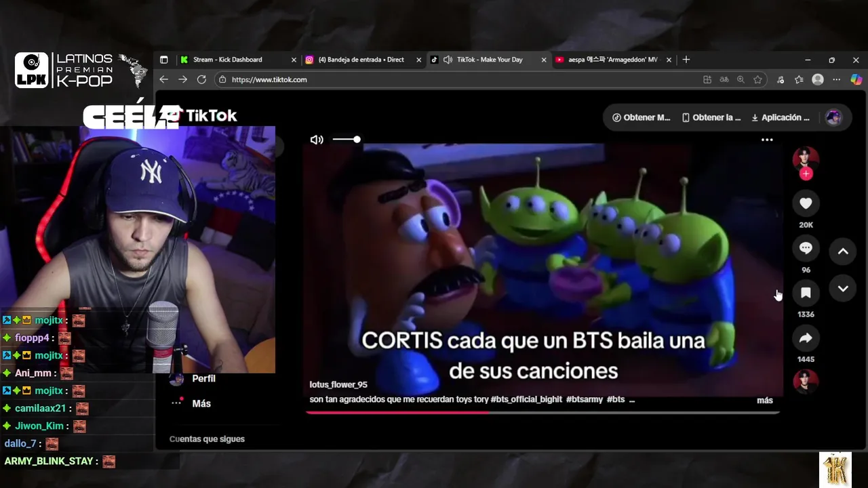
Task: Open the zoom magnifier icon in address bar
Action: click(x=741, y=79)
